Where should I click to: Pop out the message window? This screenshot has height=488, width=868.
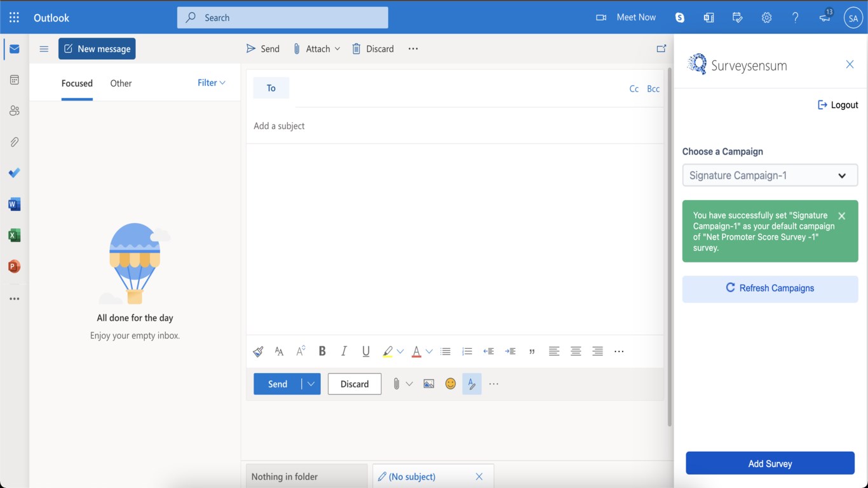(x=661, y=48)
